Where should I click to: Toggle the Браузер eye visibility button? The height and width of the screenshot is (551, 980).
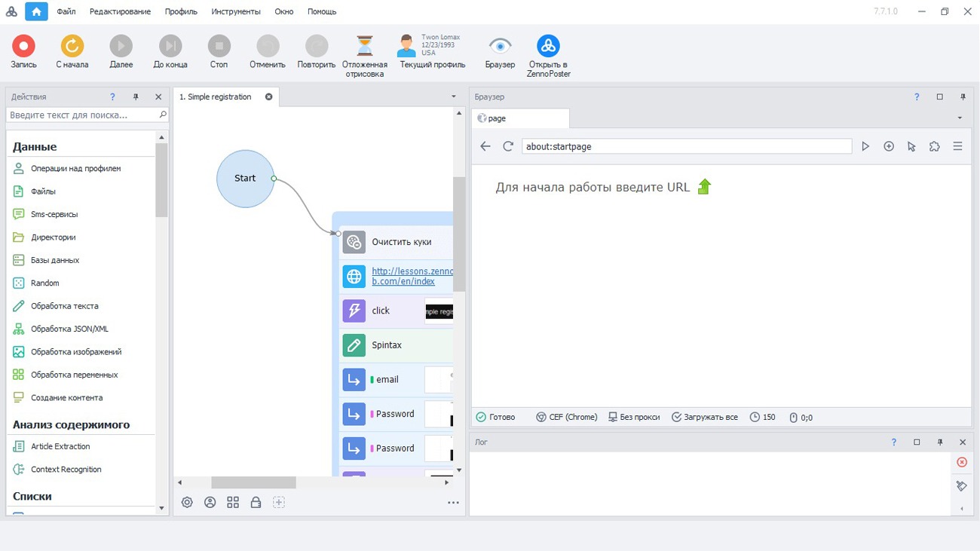click(x=500, y=47)
